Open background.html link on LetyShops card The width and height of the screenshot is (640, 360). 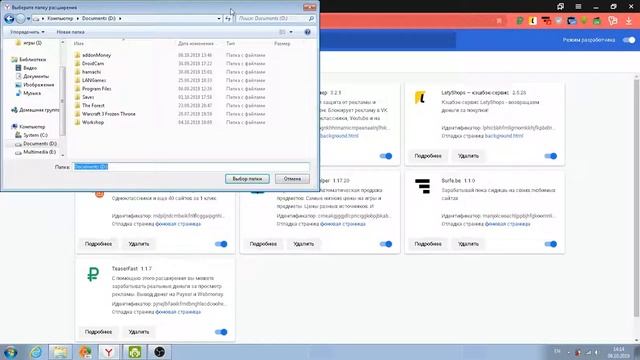pos(504,136)
